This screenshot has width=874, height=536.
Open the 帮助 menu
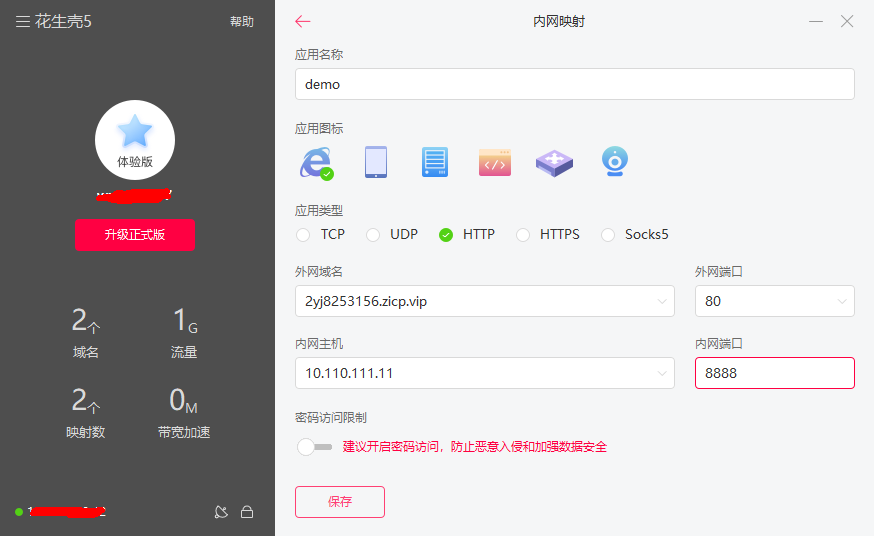[x=242, y=21]
